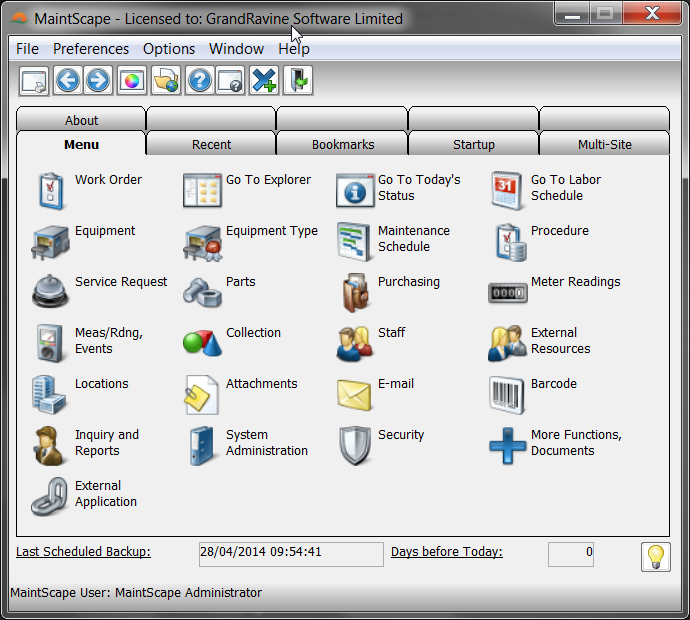Click the blue X with plus toolbar button

tap(264, 81)
